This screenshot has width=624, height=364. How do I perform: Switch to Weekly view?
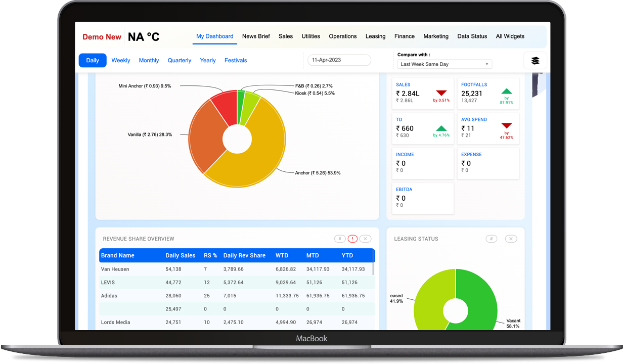pos(121,60)
